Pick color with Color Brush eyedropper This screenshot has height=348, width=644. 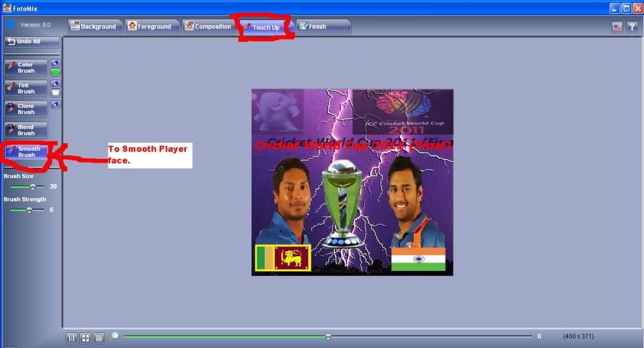(55, 63)
